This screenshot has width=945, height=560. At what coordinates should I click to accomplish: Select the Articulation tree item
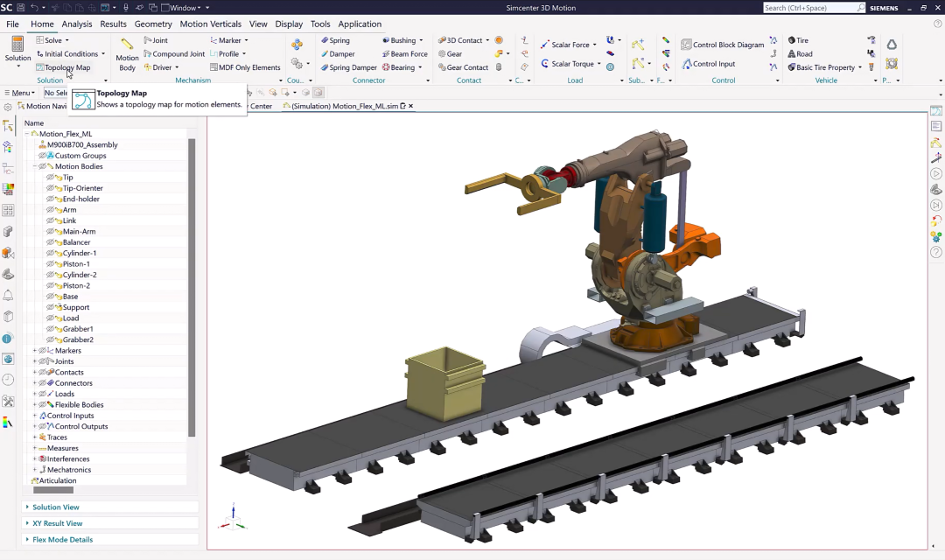[57, 481]
